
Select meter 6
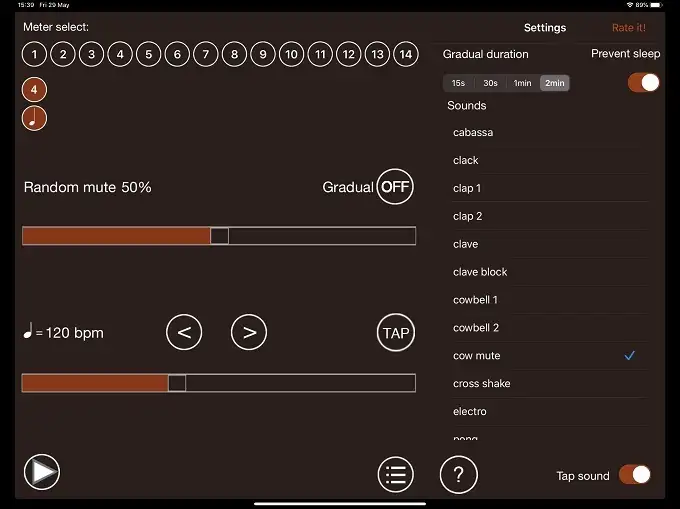click(177, 54)
